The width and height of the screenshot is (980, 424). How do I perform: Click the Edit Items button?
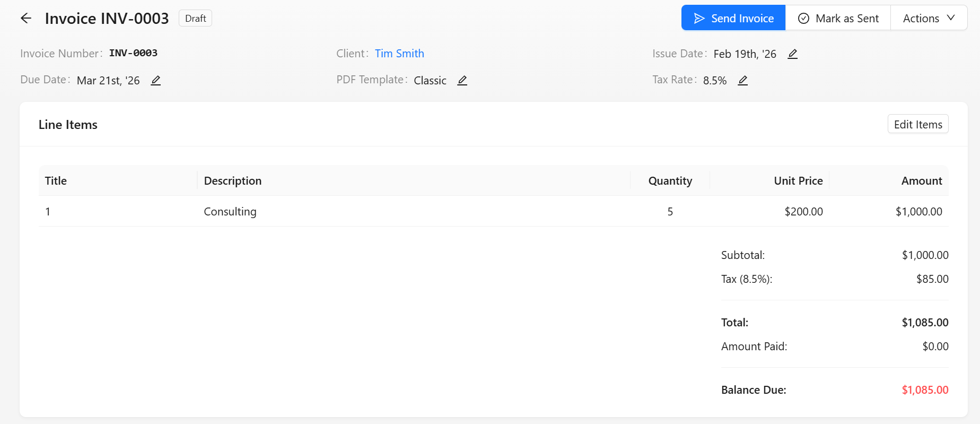pyautogui.click(x=918, y=124)
